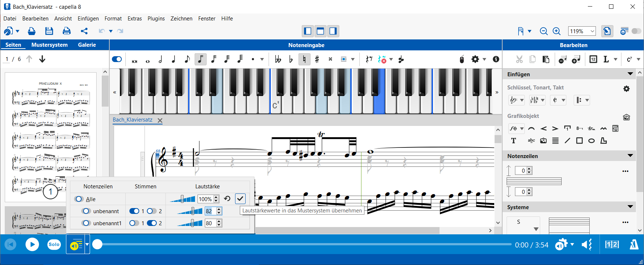Image resolution: width=644 pixels, height=265 pixels.
Task: Select the whole note value
Action: click(148, 61)
